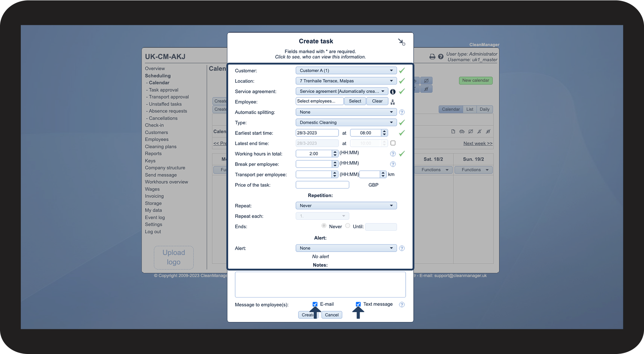
Task: Open Reports in sidebar menu
Action: pos(153,154)
